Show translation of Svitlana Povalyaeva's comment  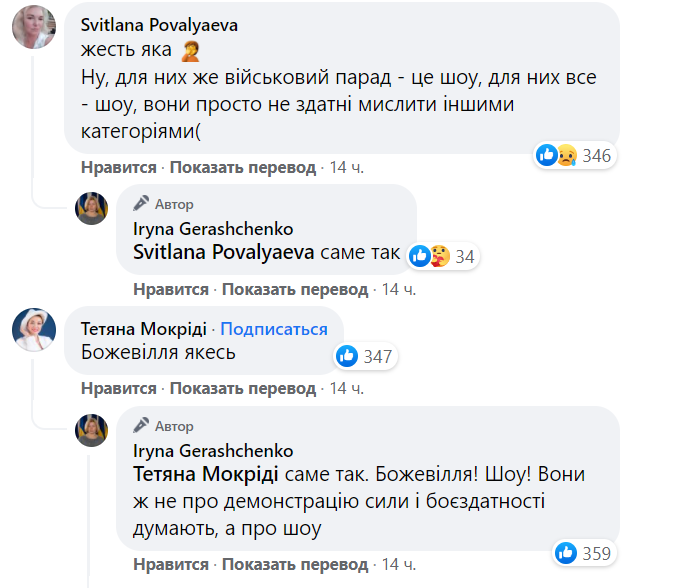pos(244,168)
